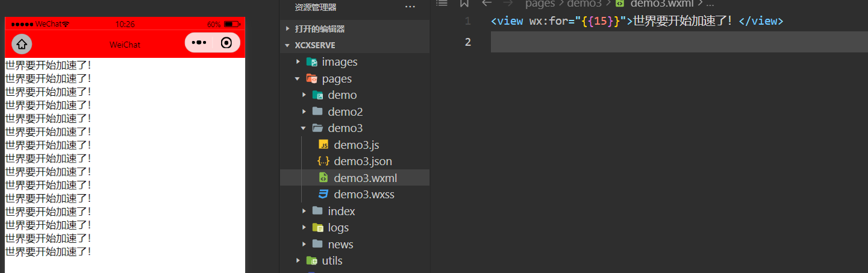Tap the home icon in simulator
Image resolution: width=868 pixels, height=273 pixels.
[x=22, y=44]
